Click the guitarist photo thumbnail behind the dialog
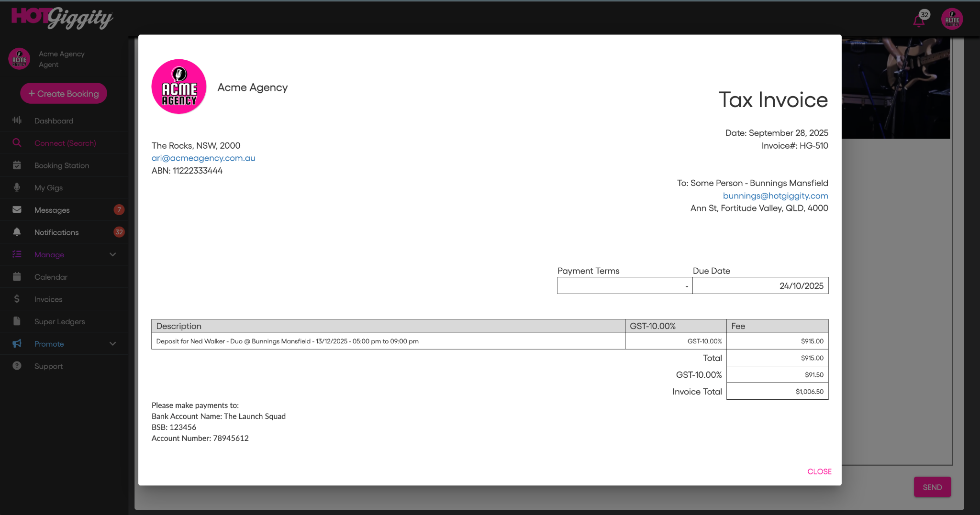Viewport: 980px width, 515px height. tap(896, 88)
